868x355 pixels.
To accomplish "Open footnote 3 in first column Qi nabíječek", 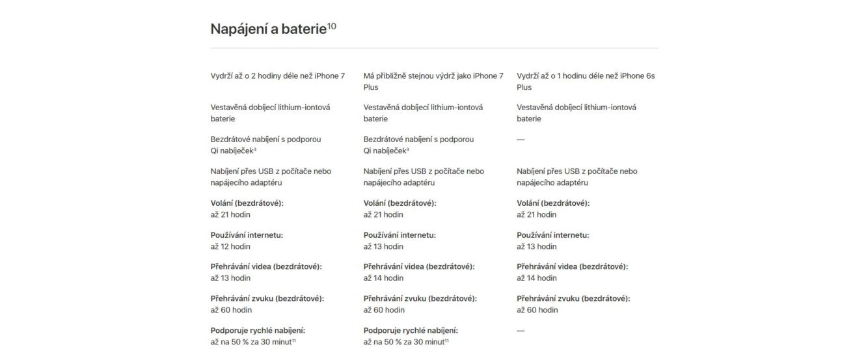I will tap(254, 149).
